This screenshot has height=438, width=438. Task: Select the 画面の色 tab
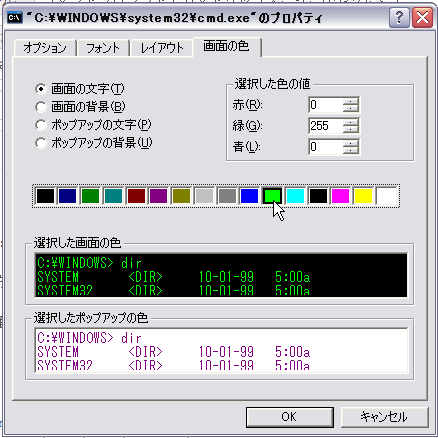tap(226, 47)
